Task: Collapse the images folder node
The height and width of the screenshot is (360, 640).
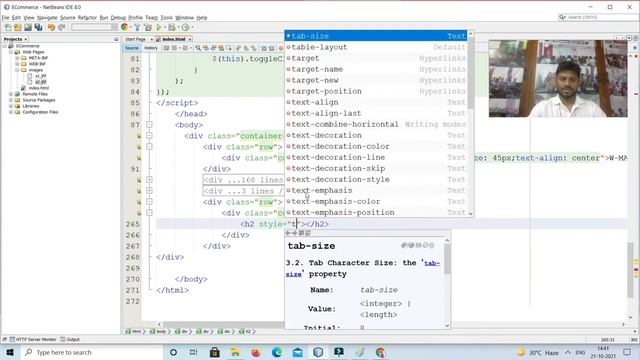Action: [17, 70]
